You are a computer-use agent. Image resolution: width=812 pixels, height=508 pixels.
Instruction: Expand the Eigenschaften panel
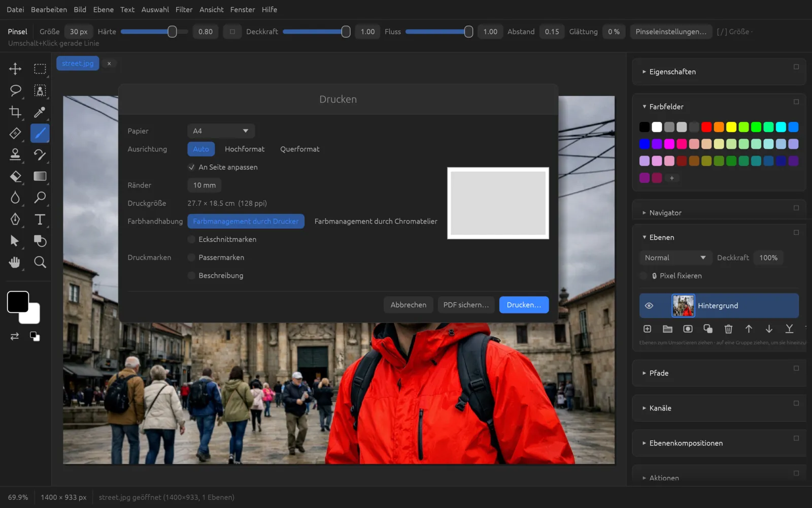[x=669, y=72]
